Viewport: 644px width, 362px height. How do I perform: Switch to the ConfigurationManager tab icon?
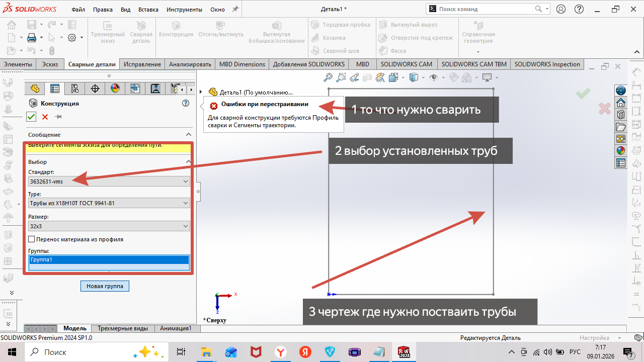[75, 89]
